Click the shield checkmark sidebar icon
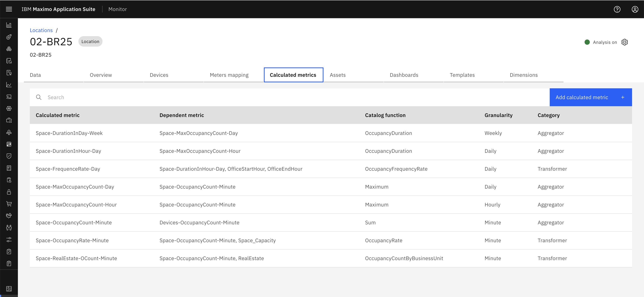The image size is (644, 297). pyautogui.click(x=9, y=156)
